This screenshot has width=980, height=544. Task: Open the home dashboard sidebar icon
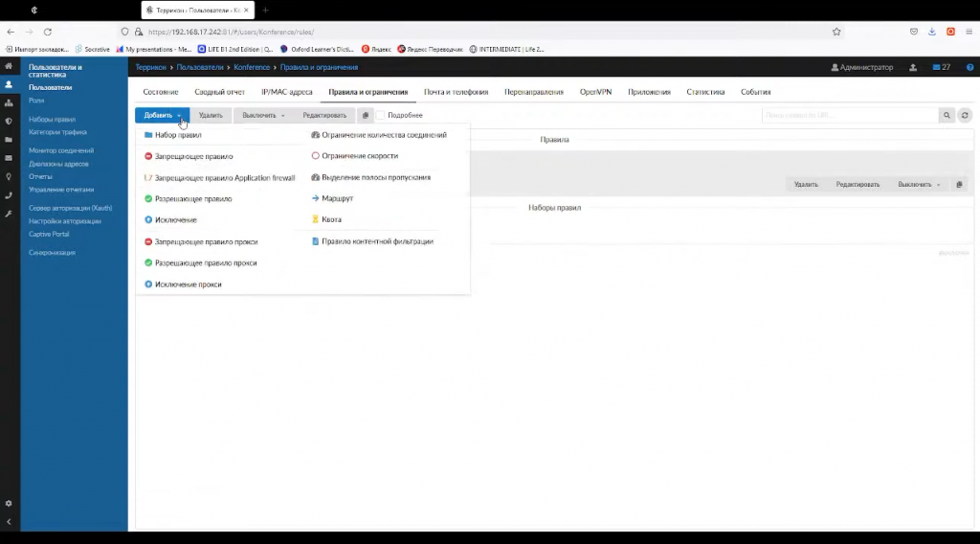pyautogui.click(x=9, y=66)
